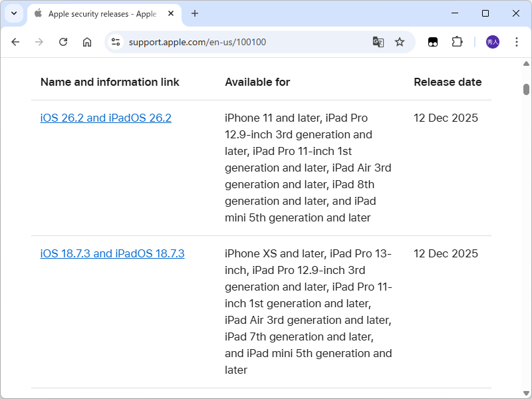Open the iOS 18.7.3 and iPadOS 18.7.3 link
532x399 pixels.
click(x=112, y=253)
